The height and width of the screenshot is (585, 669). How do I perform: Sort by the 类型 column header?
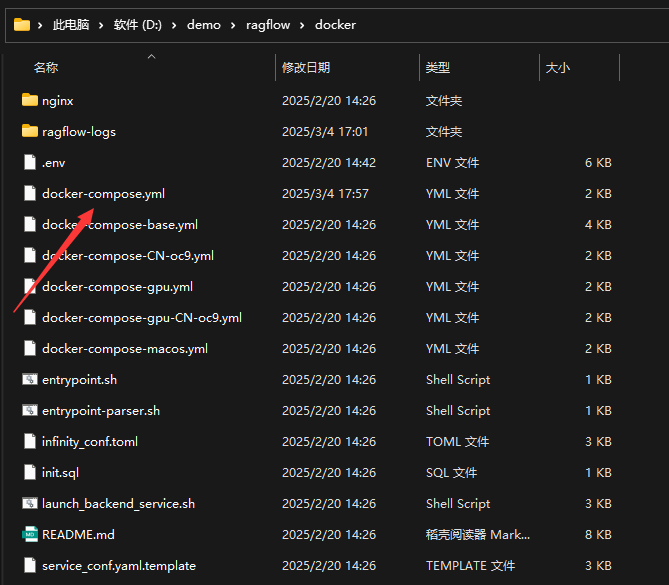[x=438, y=67]
